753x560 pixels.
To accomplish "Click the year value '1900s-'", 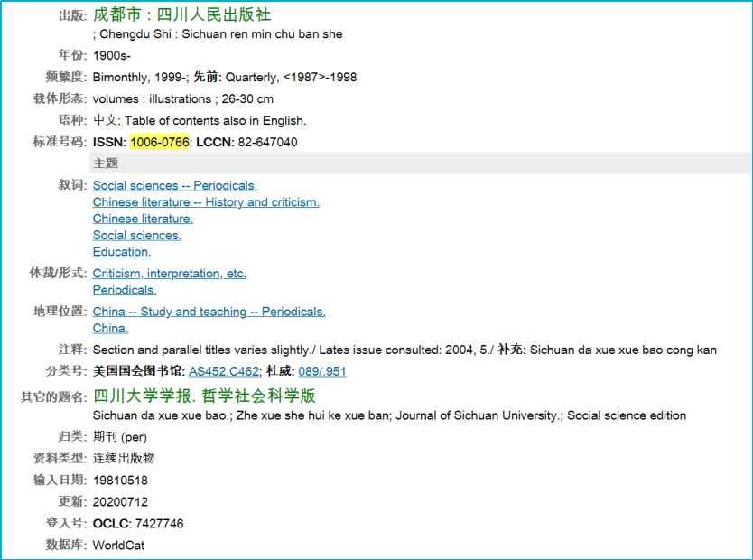I will (111, 56).
